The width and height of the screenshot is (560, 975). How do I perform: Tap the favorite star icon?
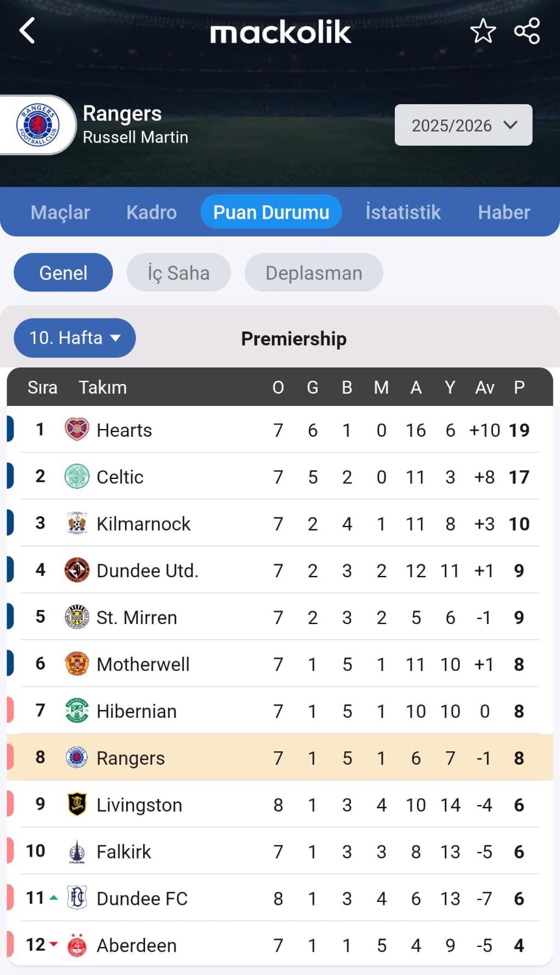[483, 31]
